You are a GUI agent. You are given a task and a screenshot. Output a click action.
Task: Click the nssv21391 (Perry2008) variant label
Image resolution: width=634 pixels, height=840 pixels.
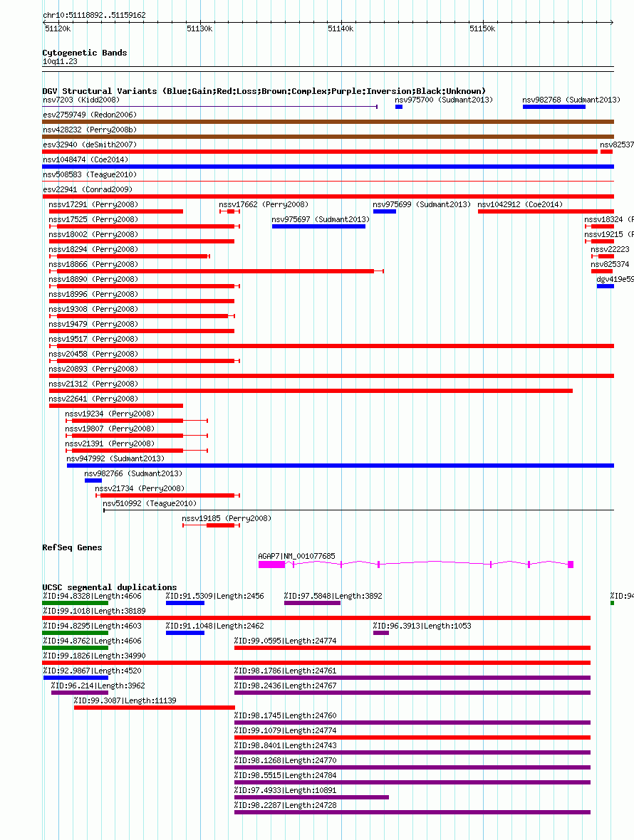pos(110,445)
